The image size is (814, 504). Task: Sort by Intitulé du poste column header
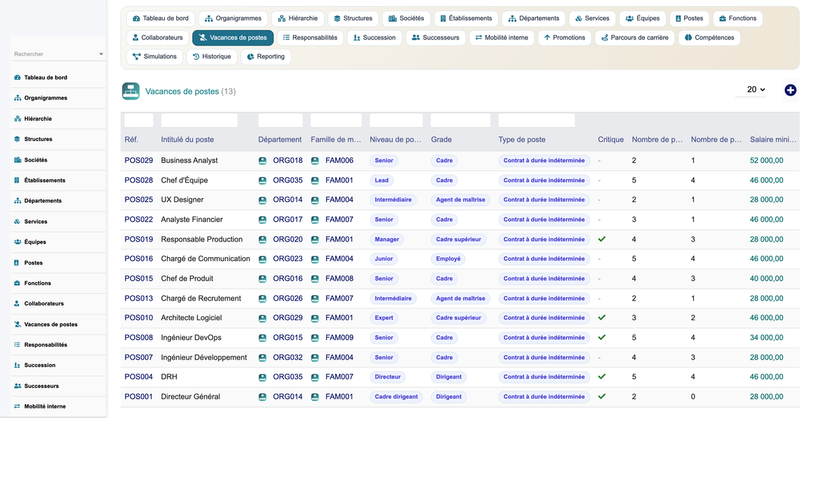(x=187, y=140)
